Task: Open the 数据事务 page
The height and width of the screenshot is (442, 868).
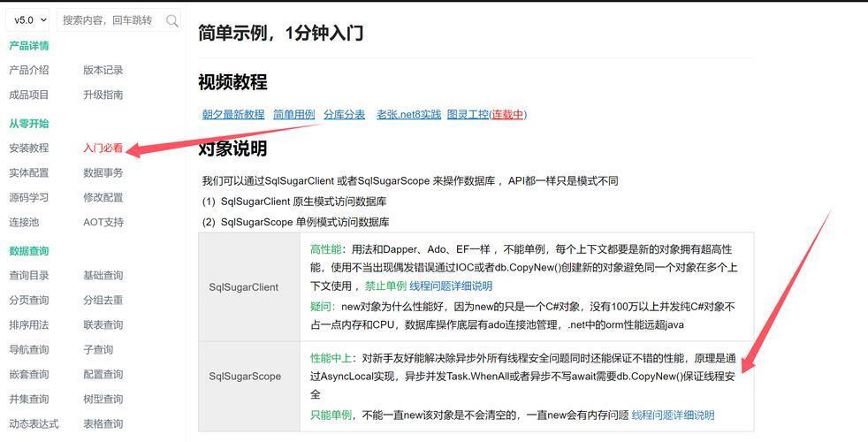Action: coord(103,172)
